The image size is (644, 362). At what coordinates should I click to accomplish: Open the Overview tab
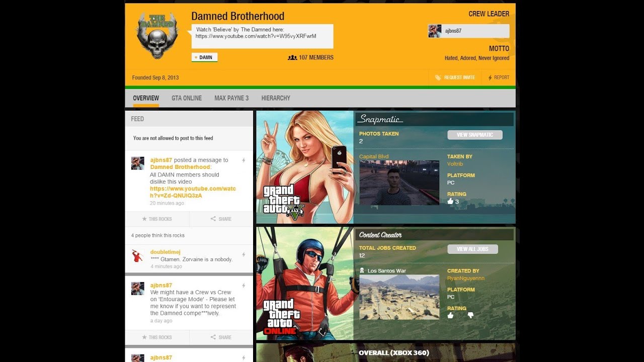146,98
